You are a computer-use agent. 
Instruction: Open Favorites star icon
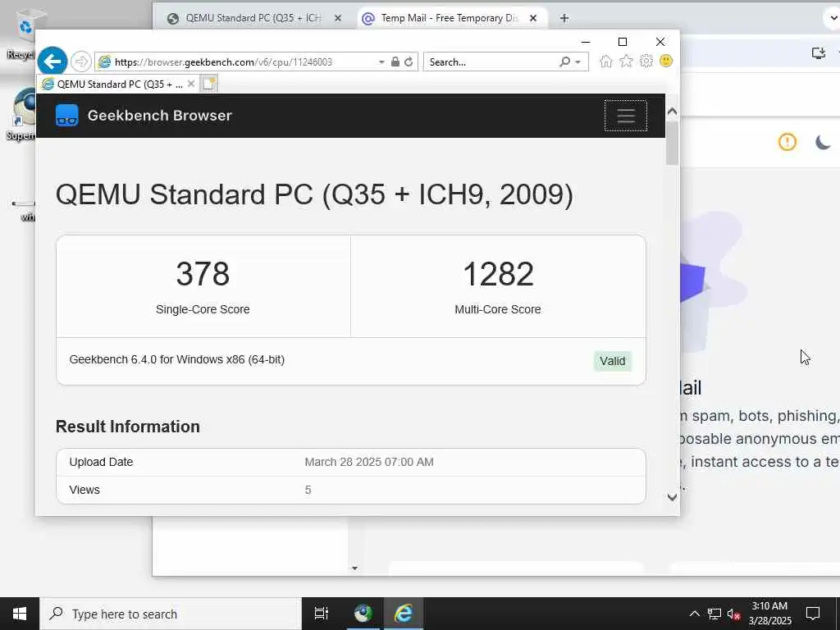click(x=626, y=61)
